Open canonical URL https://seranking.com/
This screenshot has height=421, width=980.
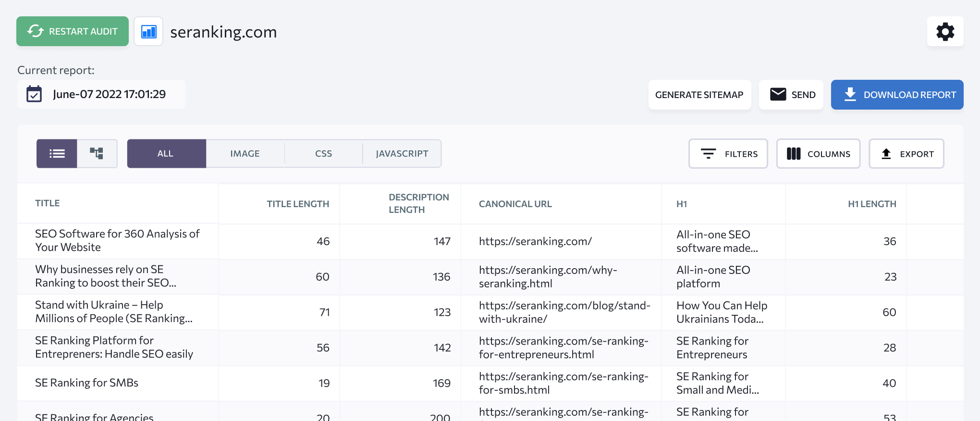(x=535, y=241)
